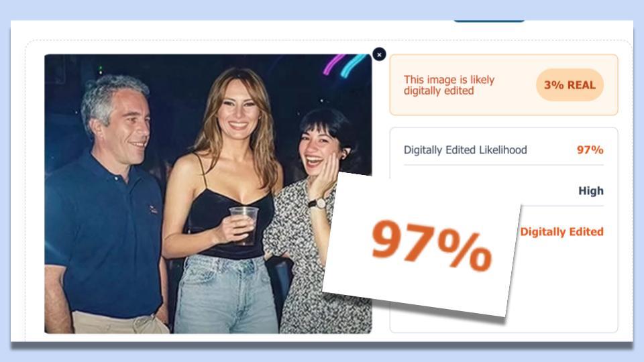Close the uploaded photo with the X icon
The image size is (644, 362).
379,54
